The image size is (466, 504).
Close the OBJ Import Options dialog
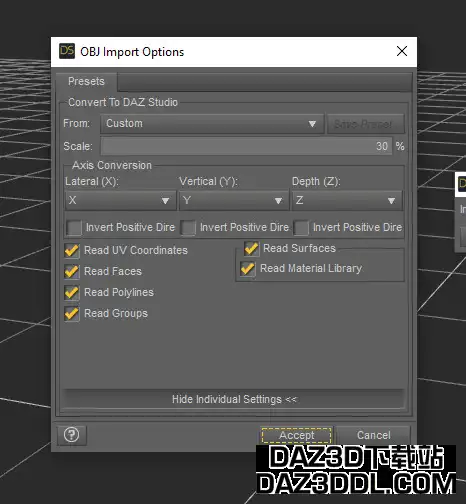click(x=402, y=51)
